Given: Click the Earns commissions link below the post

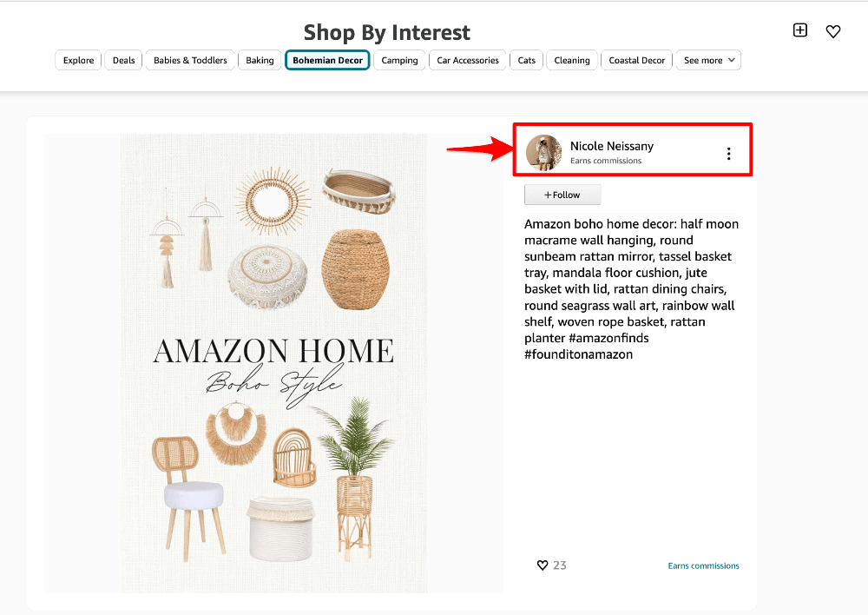Looking at the screenshot, I should (x=703, y=565).
